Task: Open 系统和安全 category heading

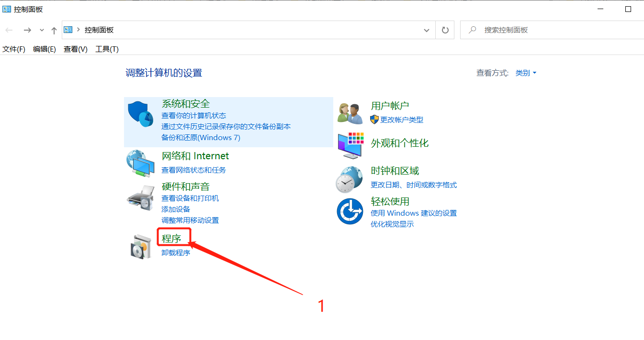Action: 186,104
